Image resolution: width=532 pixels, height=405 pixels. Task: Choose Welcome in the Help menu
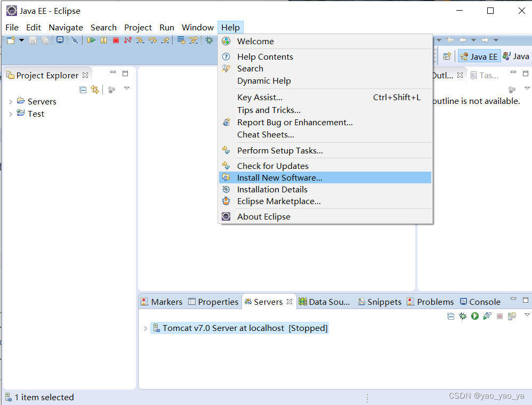click(325, 42)
